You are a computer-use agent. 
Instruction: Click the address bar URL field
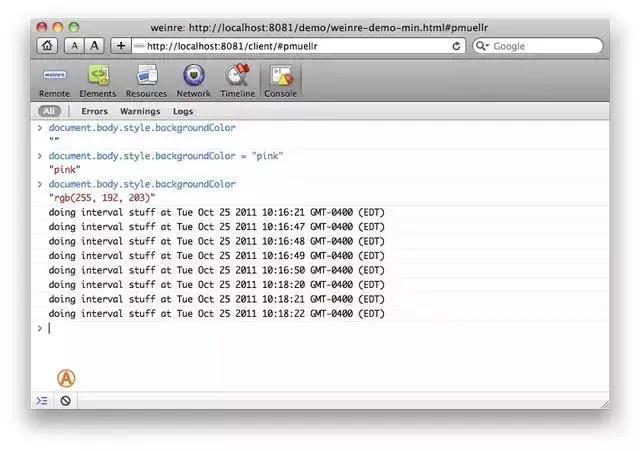[299, 46]
